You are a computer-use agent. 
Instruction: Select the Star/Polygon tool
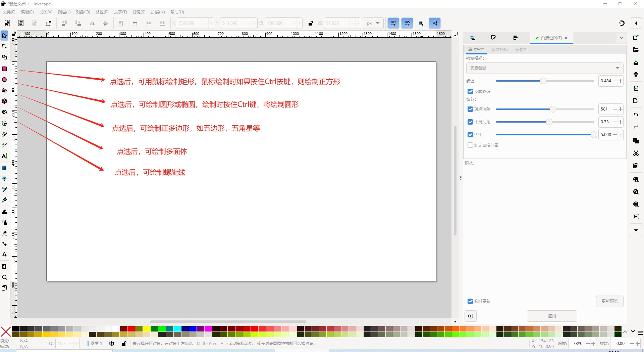click(4, 91)
